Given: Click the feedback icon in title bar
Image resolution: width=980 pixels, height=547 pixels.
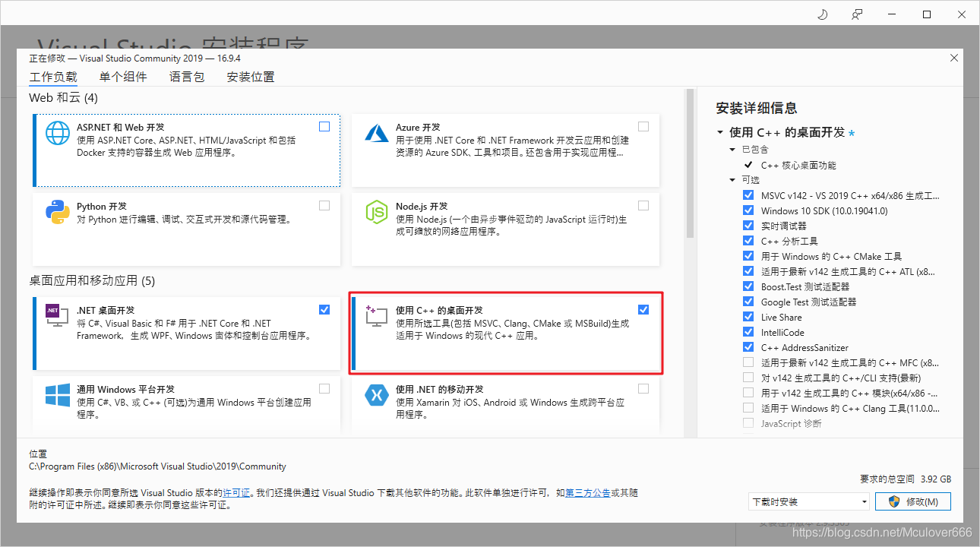Looking at the screenshot, I should tap(857, 14).
